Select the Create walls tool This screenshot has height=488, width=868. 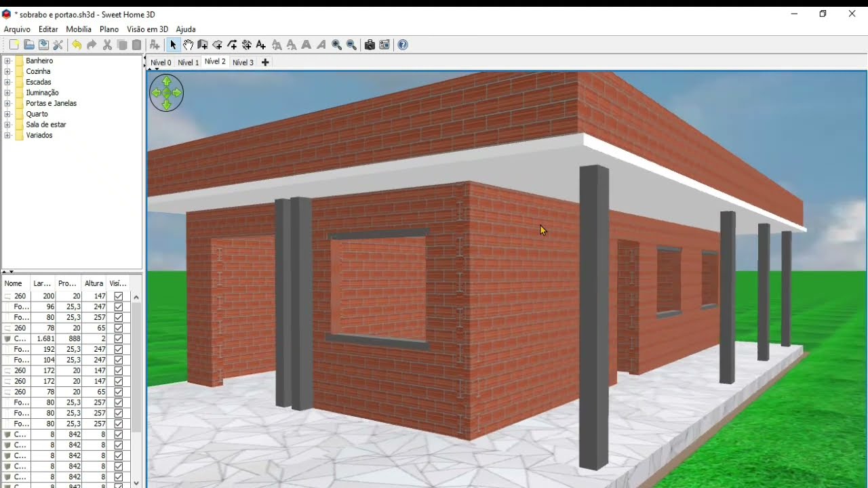pos(203,45)
